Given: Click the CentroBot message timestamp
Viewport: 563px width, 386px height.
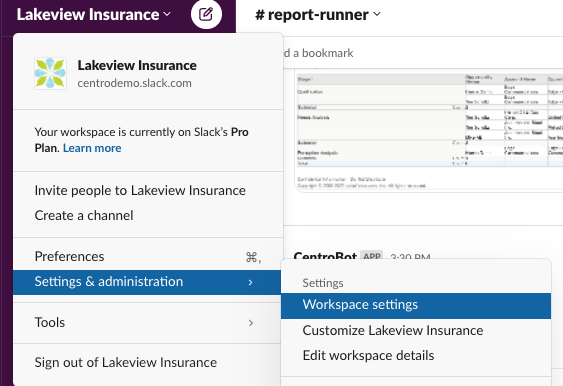Looking at the screenshot, I should [x=410, y=257].
